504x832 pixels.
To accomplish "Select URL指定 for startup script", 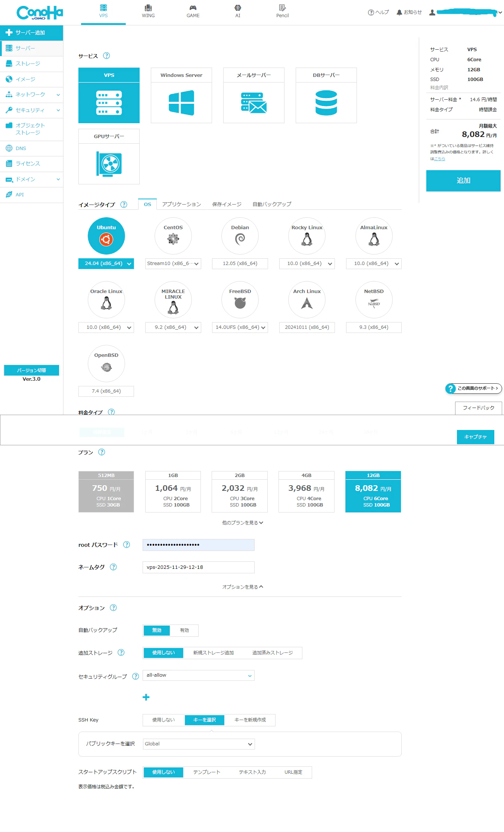I will coord(293,772).
